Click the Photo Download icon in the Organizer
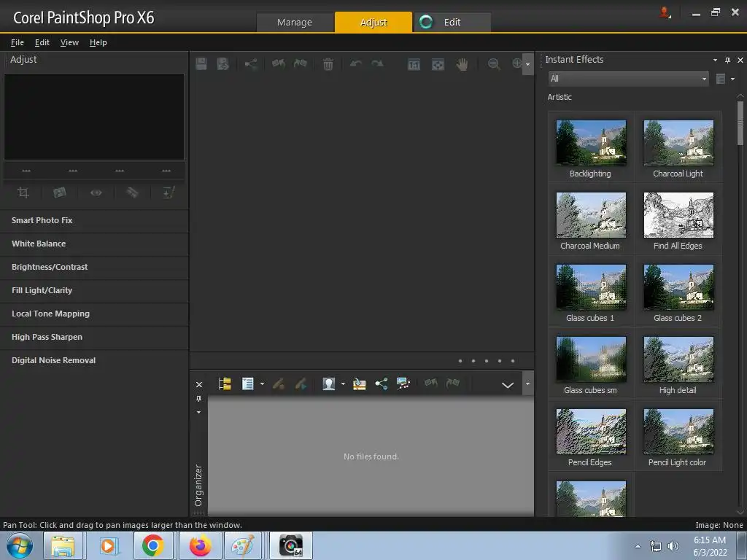Image resolution: width=747 pixels, height=560 pixels. pos(359,384)
